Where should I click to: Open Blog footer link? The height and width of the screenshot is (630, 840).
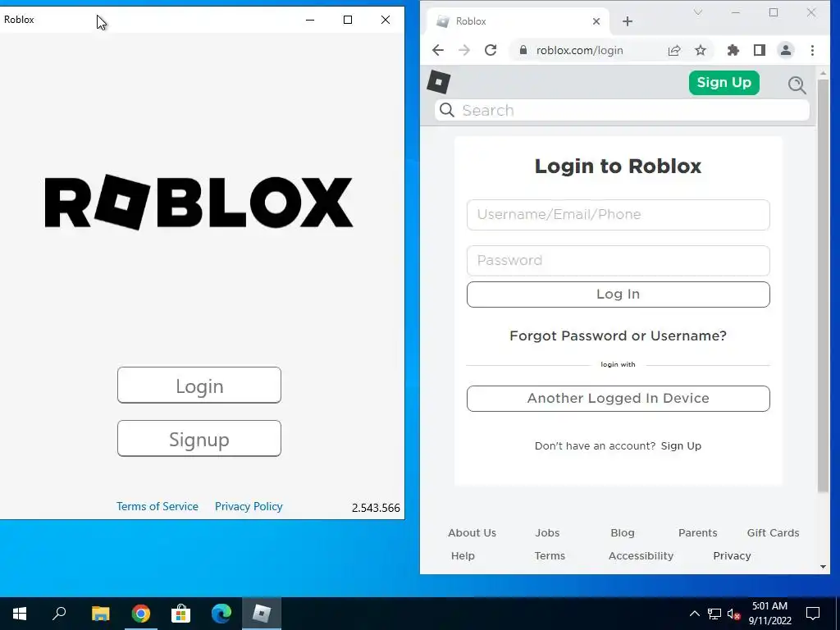[x=623, y=533]
